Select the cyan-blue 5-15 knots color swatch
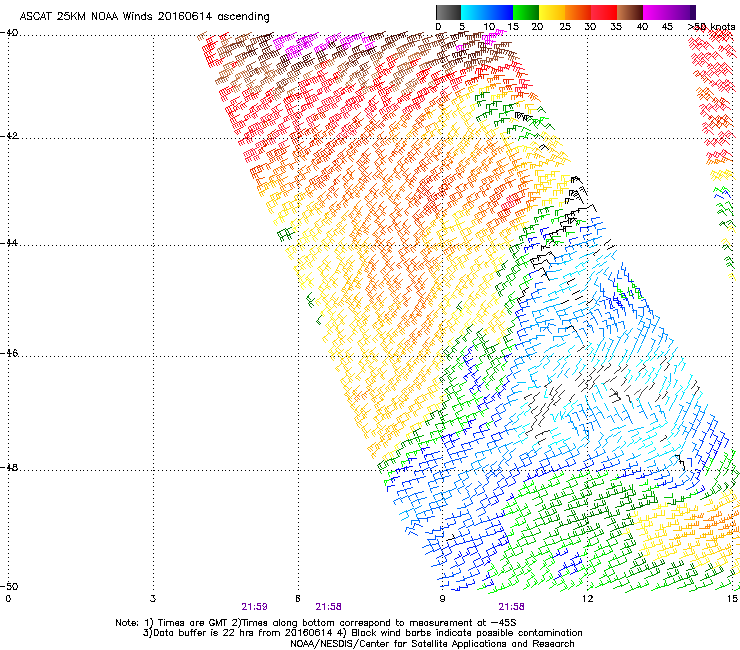This screenshot has width=740, height=650. click(487, 12)
